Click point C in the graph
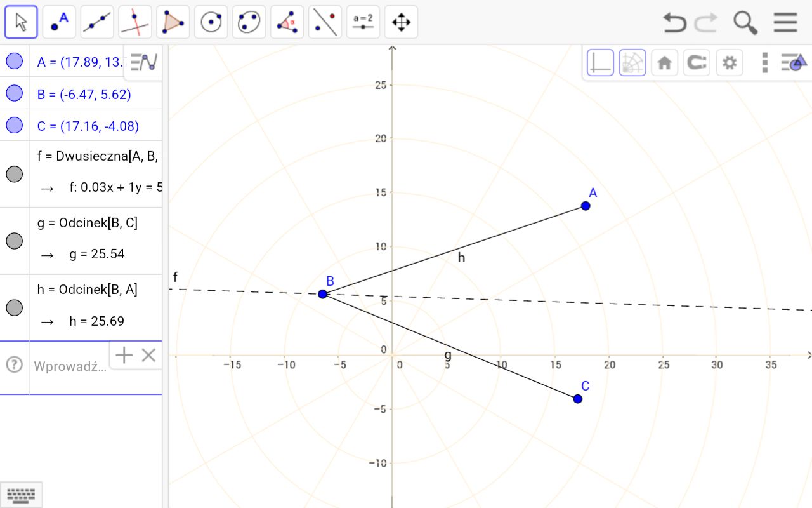812x508 pixels. (x=578, y=399)
